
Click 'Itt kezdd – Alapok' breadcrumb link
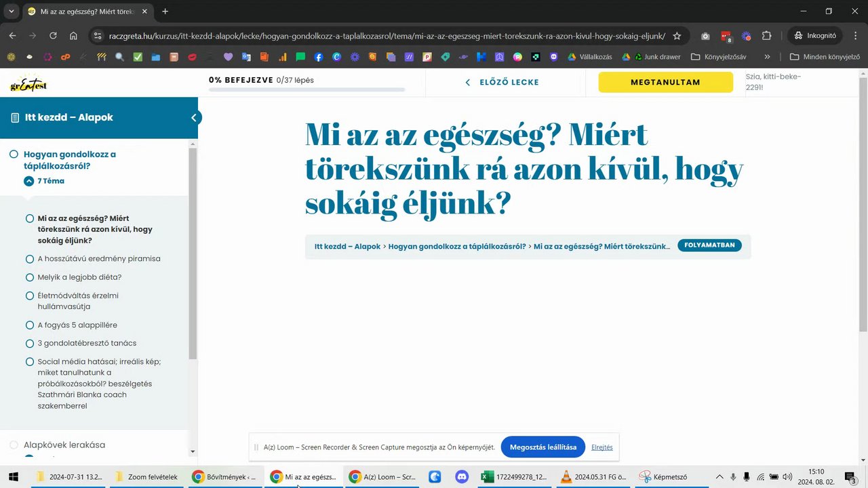pyautogui.click(x=347, y=246)
